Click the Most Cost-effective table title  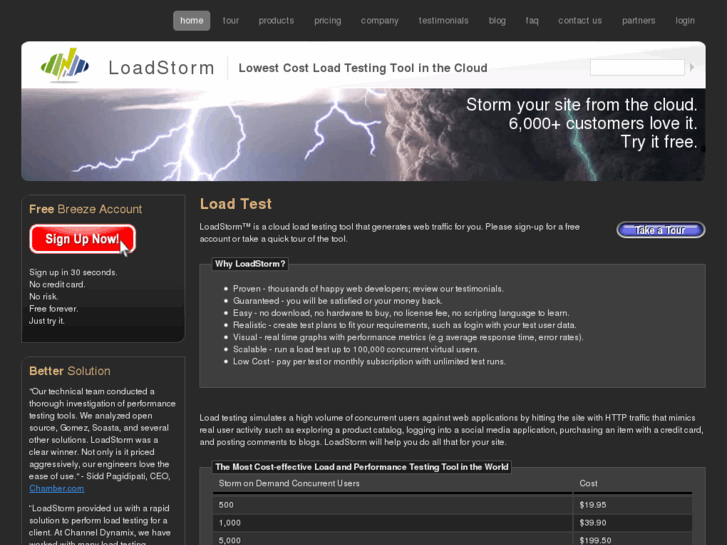point(362,467)
